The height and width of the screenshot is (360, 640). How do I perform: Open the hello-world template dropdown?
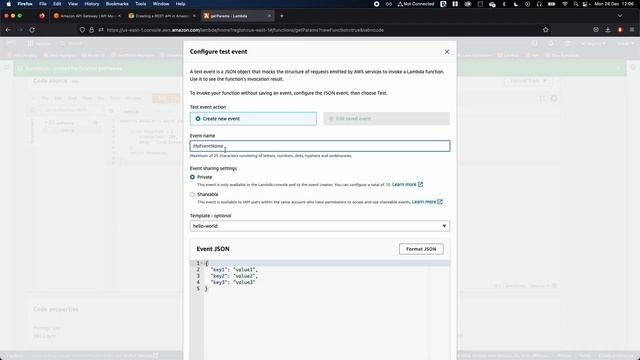[320, 226]
